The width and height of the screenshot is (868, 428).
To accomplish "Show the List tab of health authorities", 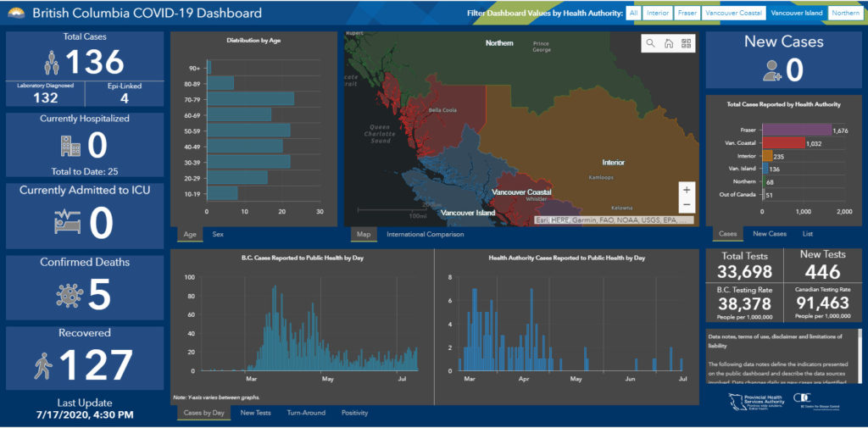I will coord(807,234).
